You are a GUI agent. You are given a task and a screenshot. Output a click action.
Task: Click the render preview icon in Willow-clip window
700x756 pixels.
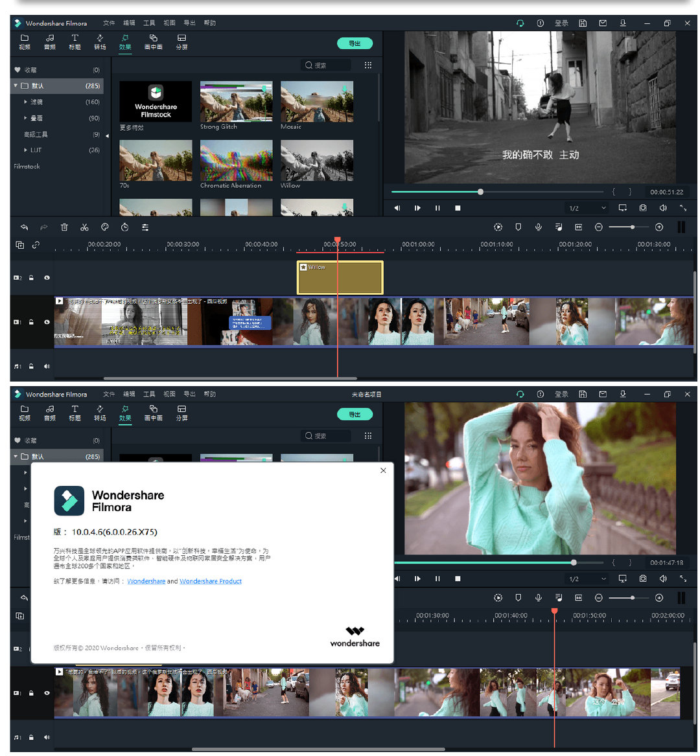click(x=498, y=227)
